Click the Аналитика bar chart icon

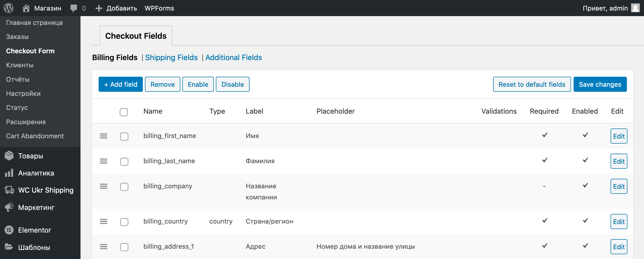click(9, 173)
